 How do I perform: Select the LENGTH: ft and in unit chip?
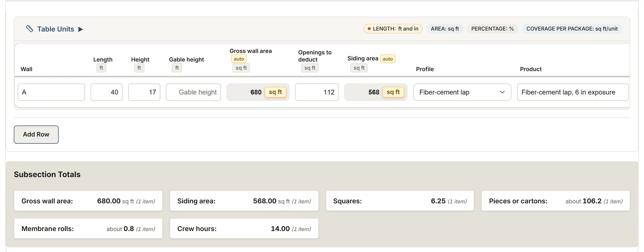pos(393,29)
